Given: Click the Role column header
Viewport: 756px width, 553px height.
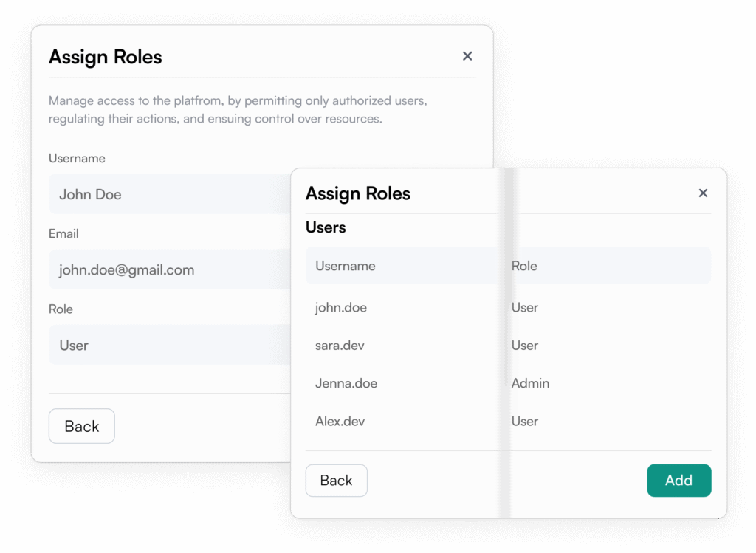Looking at the screenshot, I should pyautogui.click(x=524, y=266).
